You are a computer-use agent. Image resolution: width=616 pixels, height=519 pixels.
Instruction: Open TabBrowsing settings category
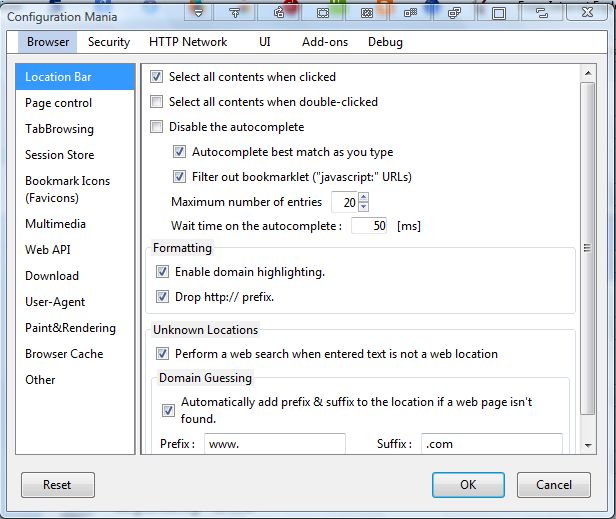[x=75, y=129]
